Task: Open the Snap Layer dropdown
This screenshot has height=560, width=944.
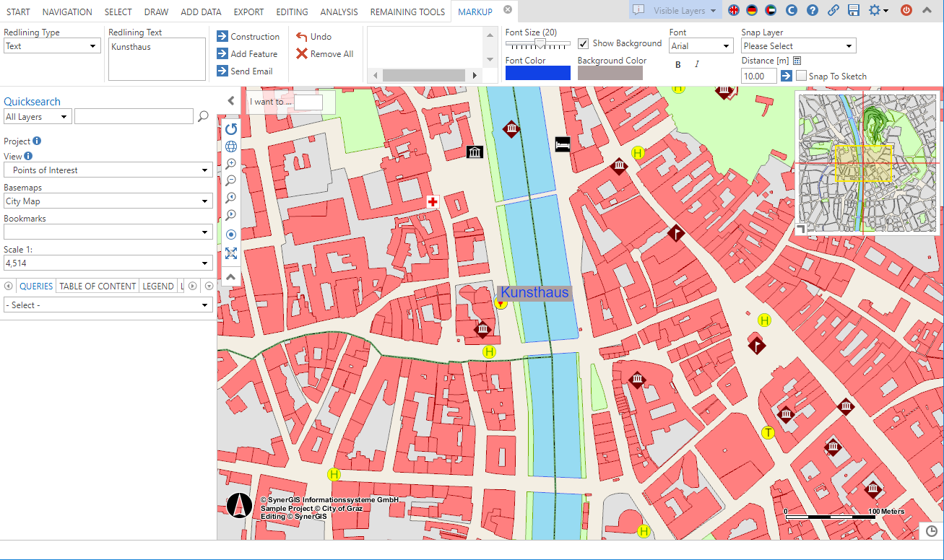Action: coord(798,46)
